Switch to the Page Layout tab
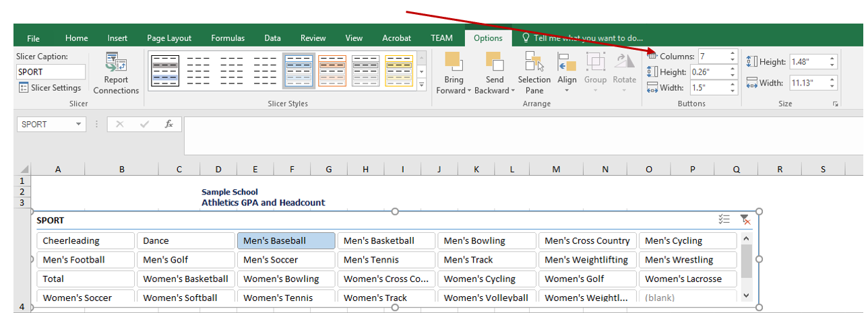 pyautogui.click(x=170, y=38)
